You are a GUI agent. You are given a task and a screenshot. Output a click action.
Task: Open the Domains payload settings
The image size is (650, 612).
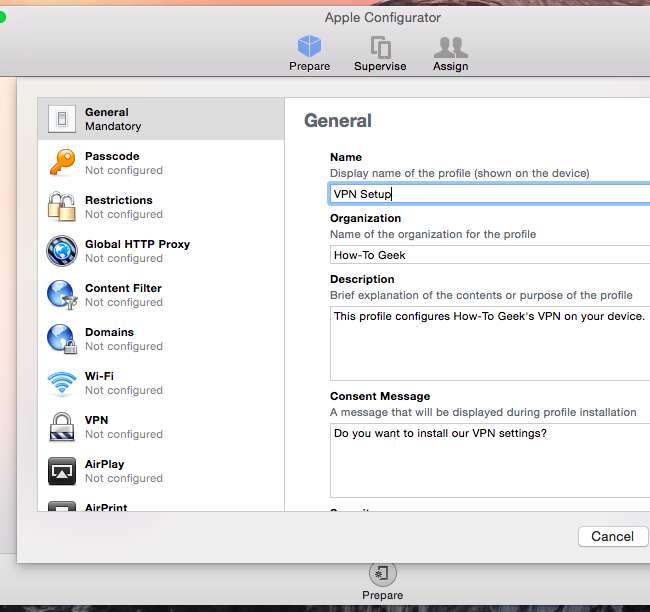click(x=160, y=339)
